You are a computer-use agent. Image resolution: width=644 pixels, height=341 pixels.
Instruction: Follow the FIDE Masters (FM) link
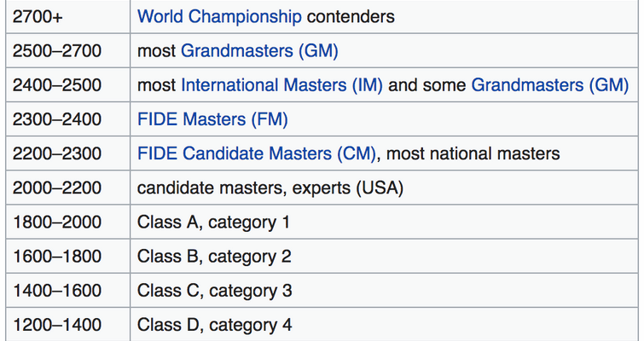212,119
